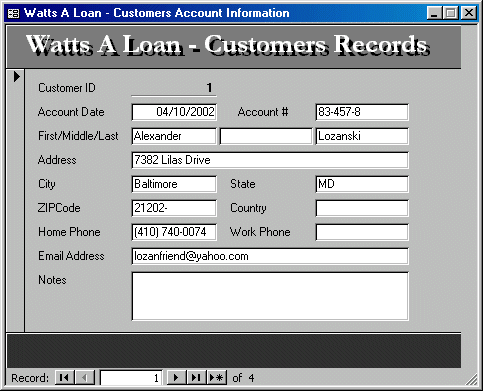
Task: Click the Customers Records header title
Action: 227,45
